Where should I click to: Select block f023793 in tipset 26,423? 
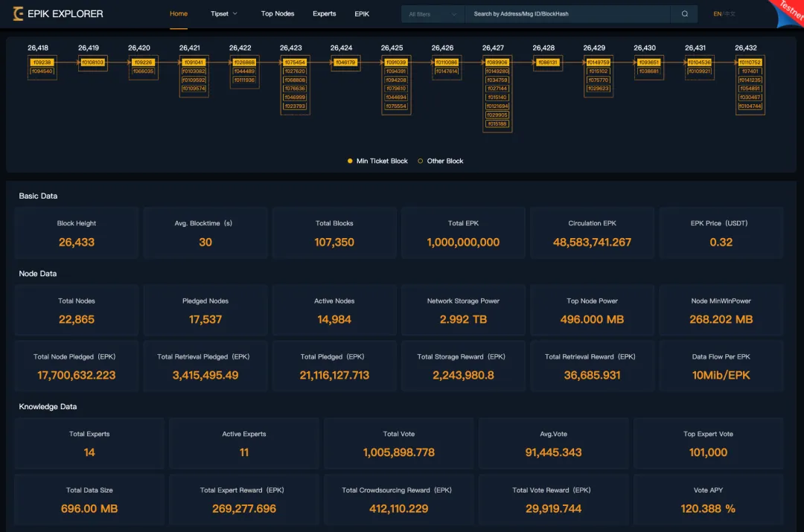coord(295,106)
